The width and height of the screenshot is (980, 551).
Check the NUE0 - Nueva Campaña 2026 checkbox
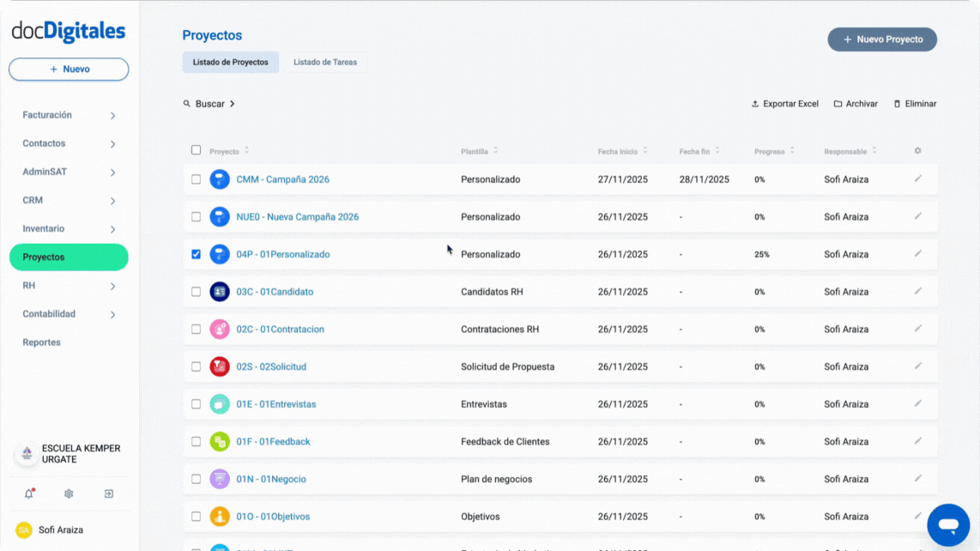196,216
